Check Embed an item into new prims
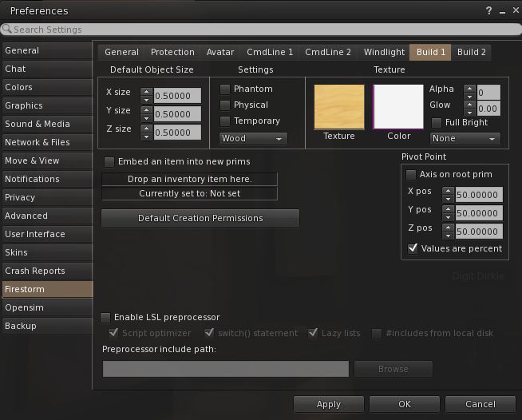522x420 pixels. point(109,162)
